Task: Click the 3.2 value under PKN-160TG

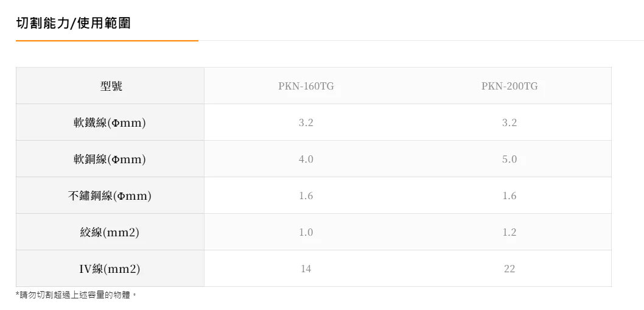Action: point(306,123)
